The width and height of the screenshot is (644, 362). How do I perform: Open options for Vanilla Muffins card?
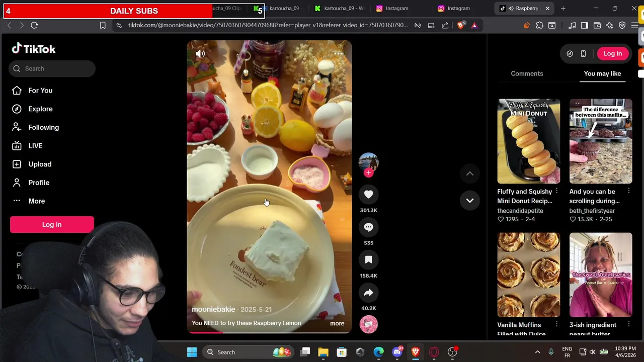556,324
